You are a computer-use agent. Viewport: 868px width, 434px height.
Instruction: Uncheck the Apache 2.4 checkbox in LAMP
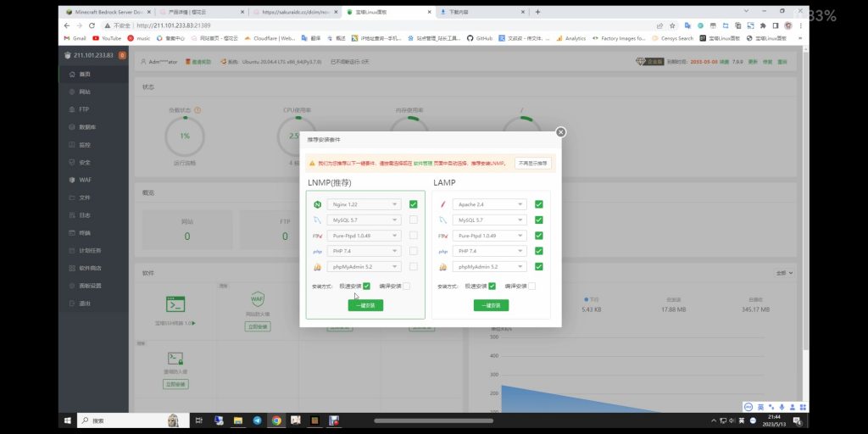coord(538,204)
